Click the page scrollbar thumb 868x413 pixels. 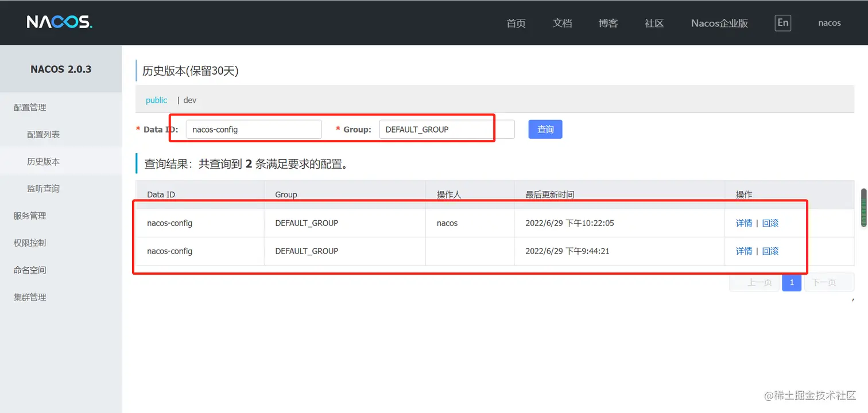pyautogui.click(x=863, y=208)
